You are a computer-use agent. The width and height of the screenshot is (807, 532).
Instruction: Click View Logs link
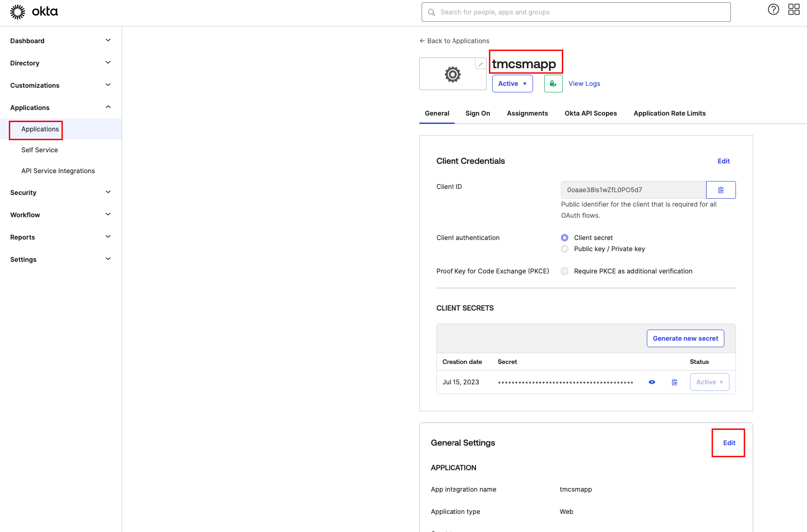pyautogui.click(x=584, y=84)
